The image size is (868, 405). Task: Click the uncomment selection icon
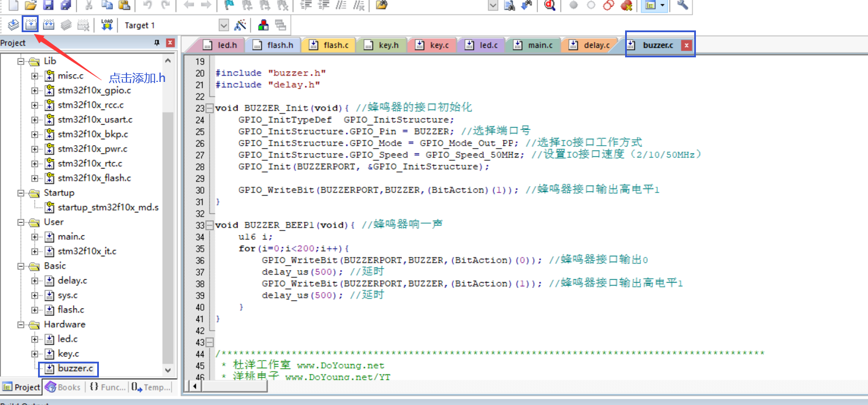pos(359,5)
